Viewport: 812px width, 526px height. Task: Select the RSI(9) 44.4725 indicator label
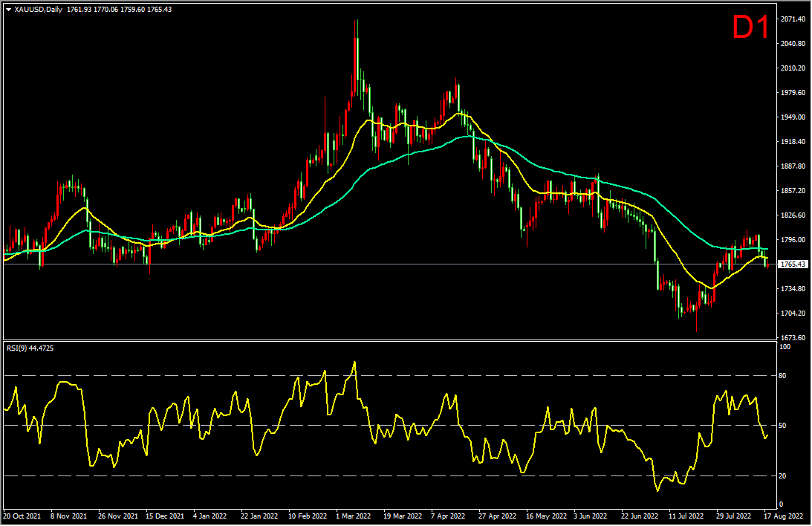[x=30, y=348]
